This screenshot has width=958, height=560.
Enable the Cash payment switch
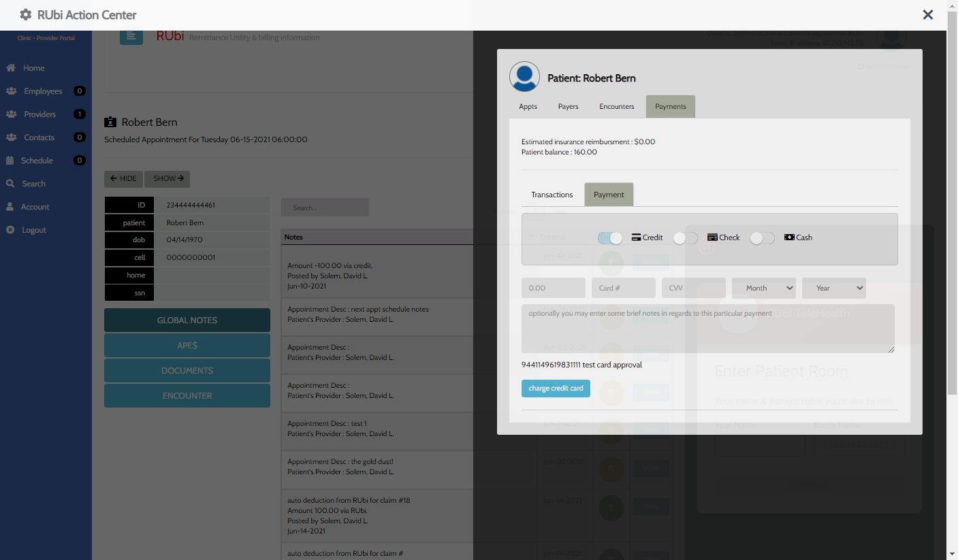click(762, 238)
